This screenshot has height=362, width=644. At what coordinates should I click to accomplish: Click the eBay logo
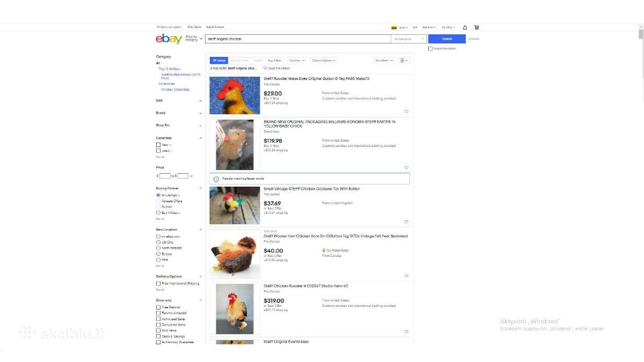(169, 39)
